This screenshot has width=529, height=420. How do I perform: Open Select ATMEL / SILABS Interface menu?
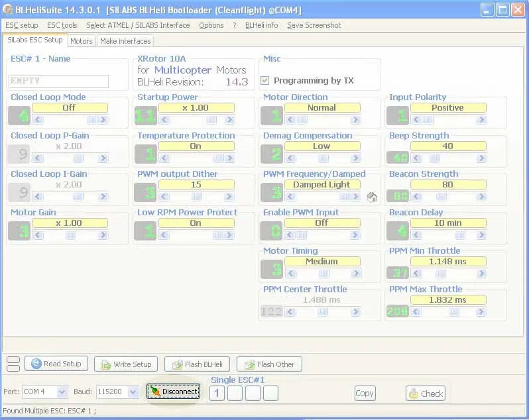pyautogui.click(x=138, y=25)
